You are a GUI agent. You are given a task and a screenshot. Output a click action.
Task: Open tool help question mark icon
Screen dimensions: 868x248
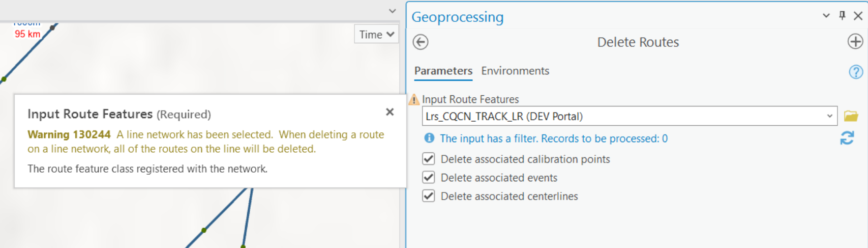click(856, 72)
